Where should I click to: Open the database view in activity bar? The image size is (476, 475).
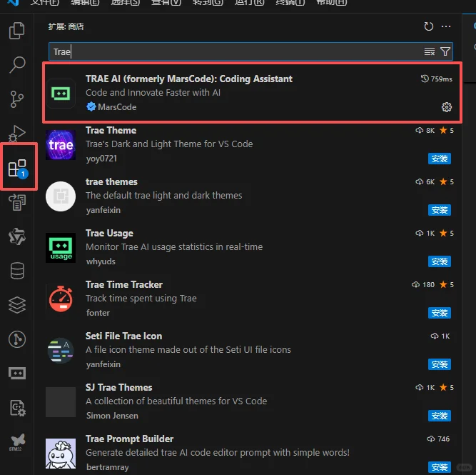point(17,271)
